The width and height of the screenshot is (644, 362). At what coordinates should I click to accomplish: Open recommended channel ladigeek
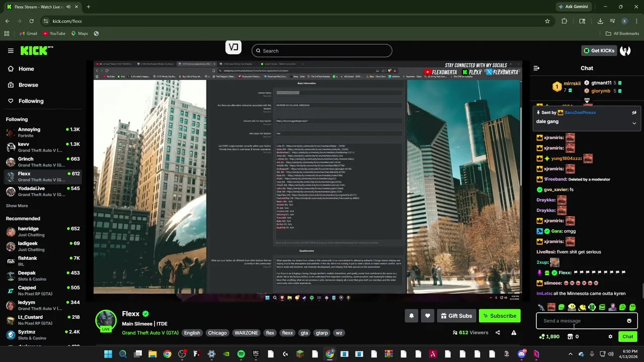[43, 246]
